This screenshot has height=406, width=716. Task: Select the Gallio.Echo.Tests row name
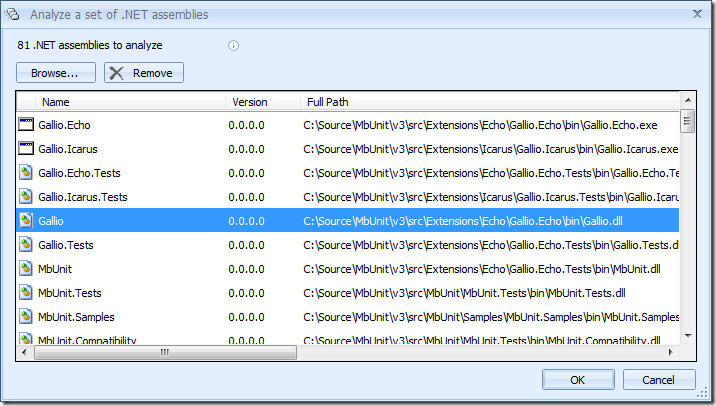(79, 173)
